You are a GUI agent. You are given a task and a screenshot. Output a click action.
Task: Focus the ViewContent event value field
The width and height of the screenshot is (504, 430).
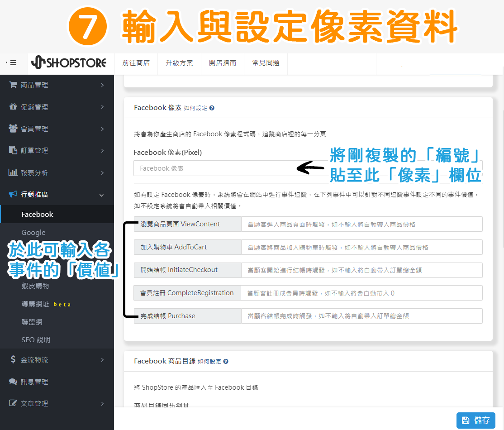(361, 224)
